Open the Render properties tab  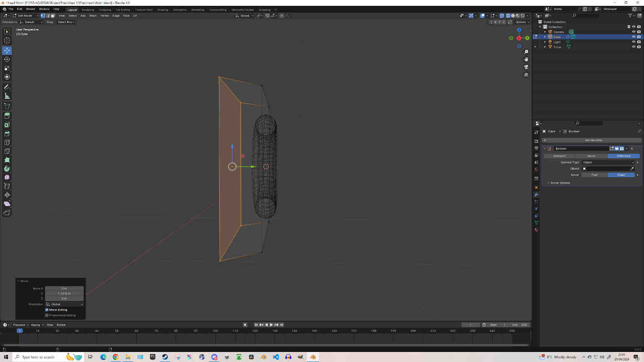click(x=536, y=141)
